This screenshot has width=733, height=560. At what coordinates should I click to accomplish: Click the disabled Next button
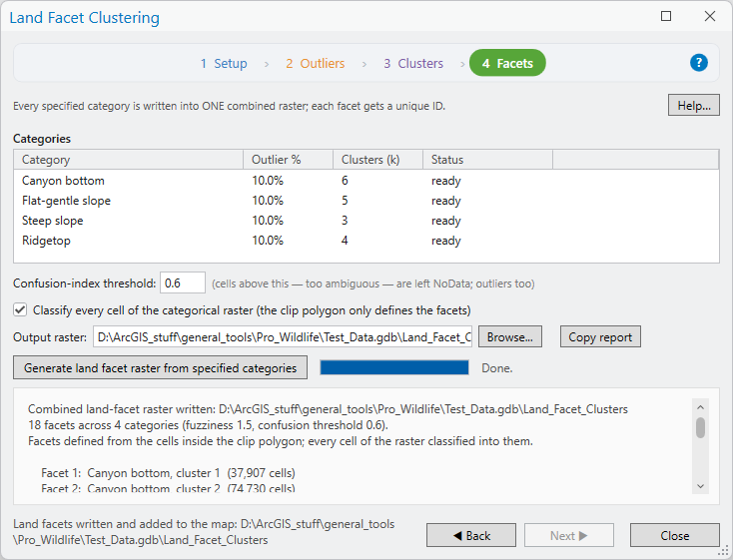pos(569,535)
